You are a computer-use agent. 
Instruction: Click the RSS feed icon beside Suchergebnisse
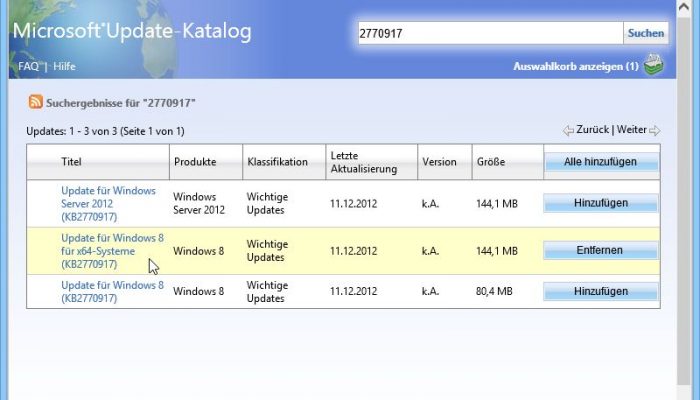coord(36,102)
